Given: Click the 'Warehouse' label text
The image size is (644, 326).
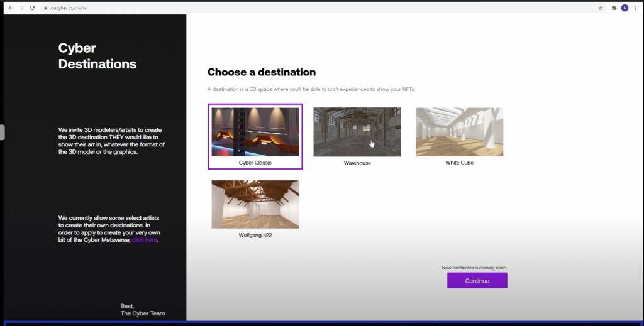Looking at the screenshot, I should pos(357,163).
